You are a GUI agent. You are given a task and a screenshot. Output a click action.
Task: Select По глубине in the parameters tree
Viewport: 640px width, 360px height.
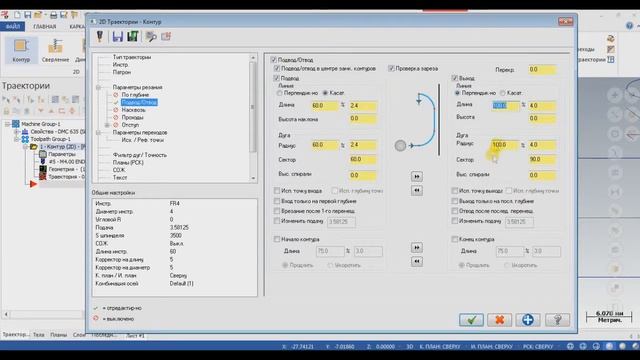coord(135,95)
